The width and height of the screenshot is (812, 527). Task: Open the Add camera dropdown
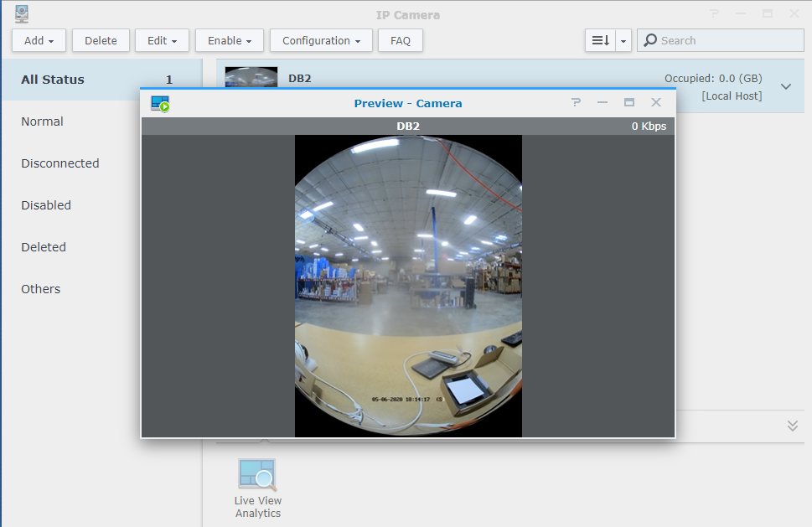tap(39, 40)
